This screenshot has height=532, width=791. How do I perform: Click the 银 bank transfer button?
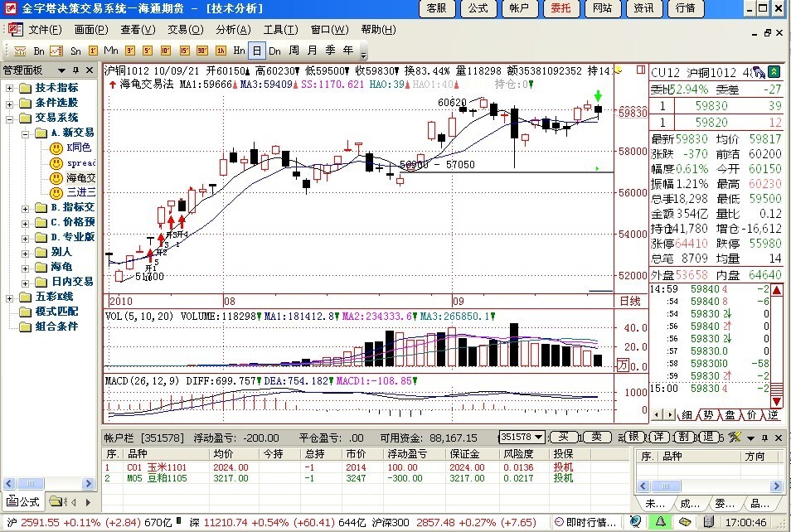633,437
